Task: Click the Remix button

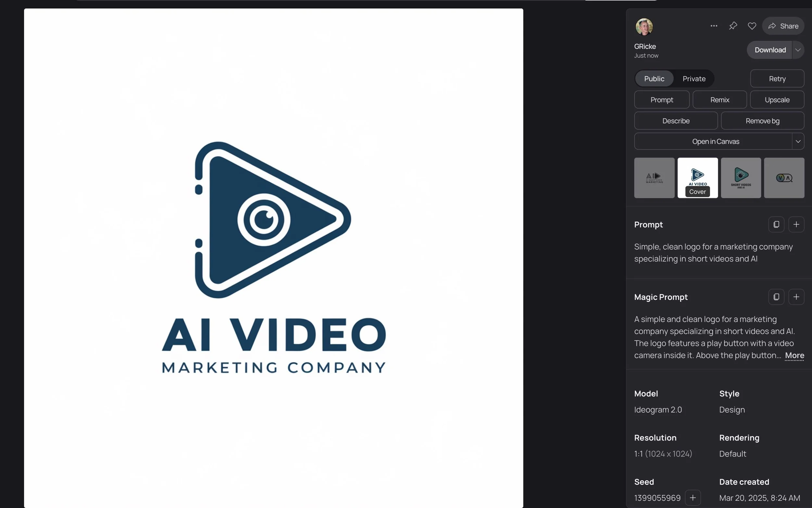Action: (x=720, y=100)
